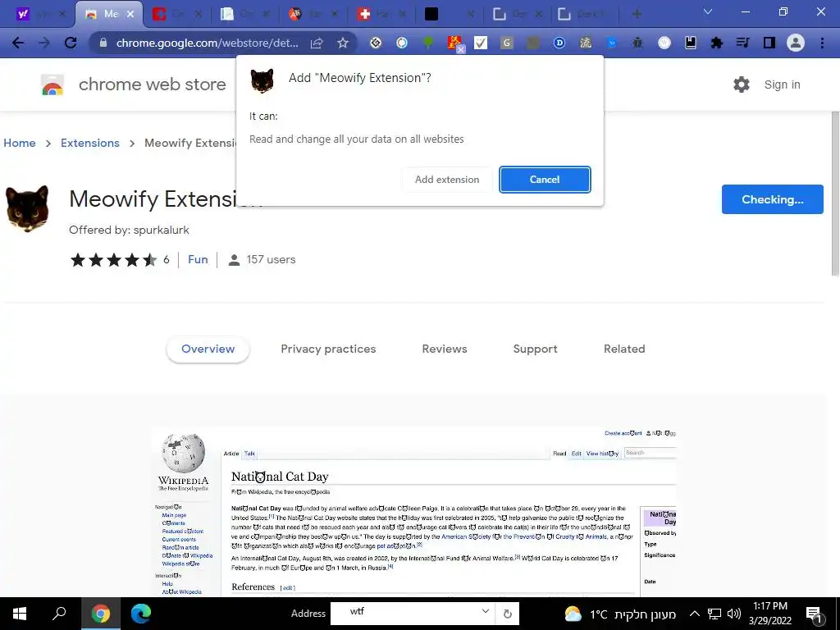Open network status tray icon
The image size is (840, 630).
tap(714, 614)
